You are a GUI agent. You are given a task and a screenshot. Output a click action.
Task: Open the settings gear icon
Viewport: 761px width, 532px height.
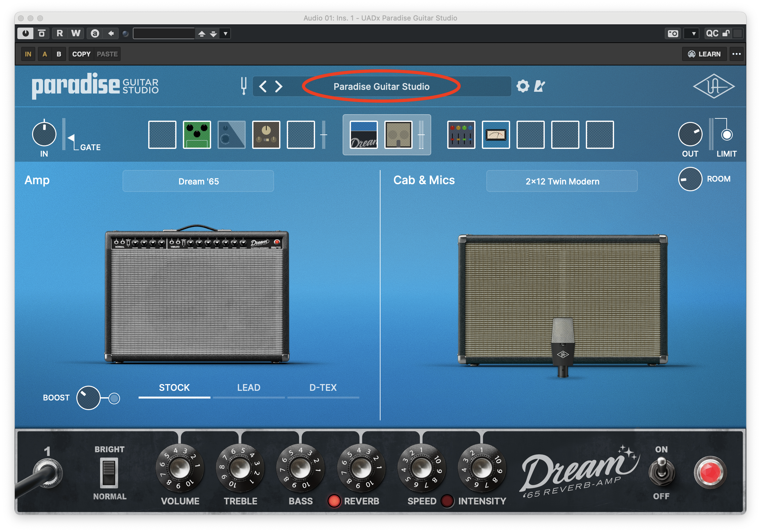523,86
